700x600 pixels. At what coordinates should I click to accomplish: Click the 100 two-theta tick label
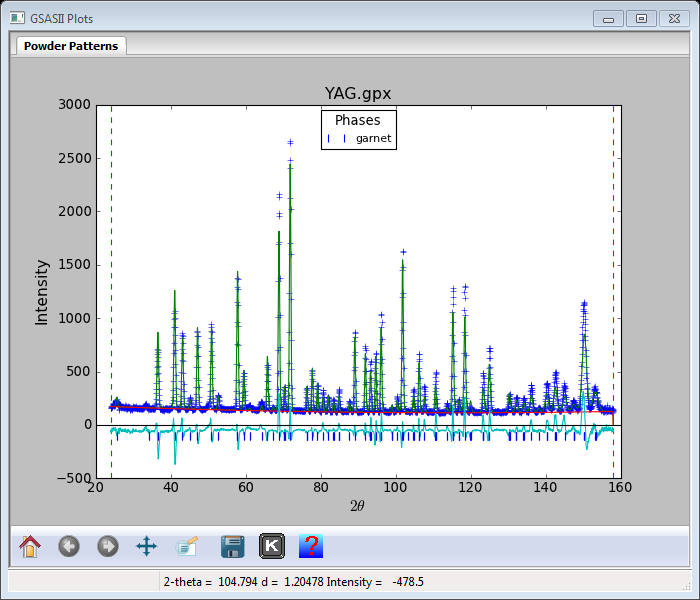point(396,487)
